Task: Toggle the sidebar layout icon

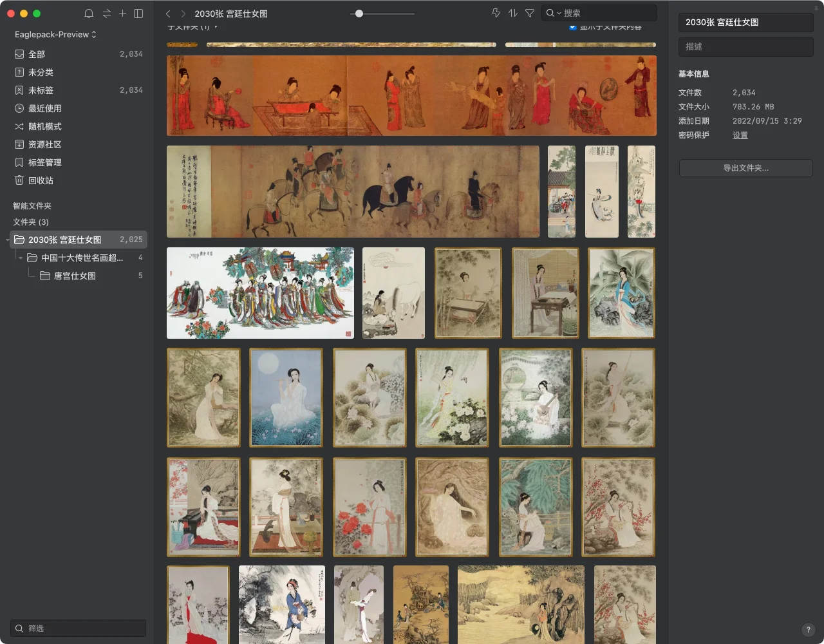Action: pyautogui.click(x=138, y=14)
